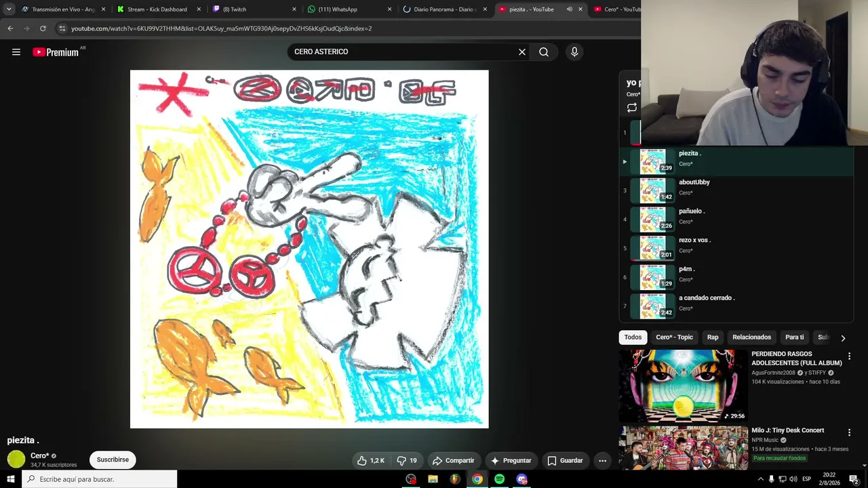The height and width of the screenshot is (488, 868).
Task: Play aboutUbby from the playlist
Action: tap(736, 190)
